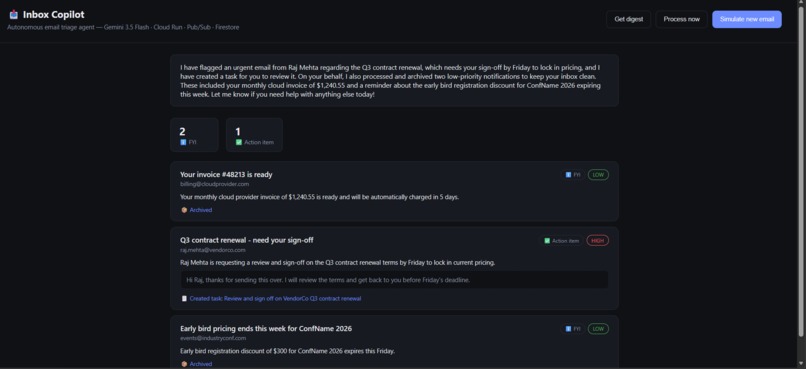Click the LOW priority badge on invoice email
Image resolution: width=806 pixels, height=369 pixels.
(598, 175)
